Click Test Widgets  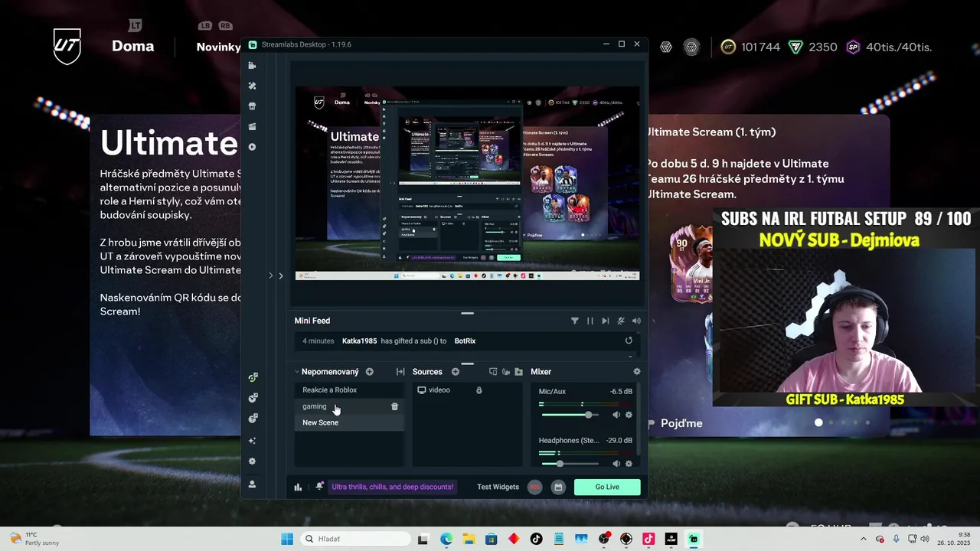coord(498,487)
